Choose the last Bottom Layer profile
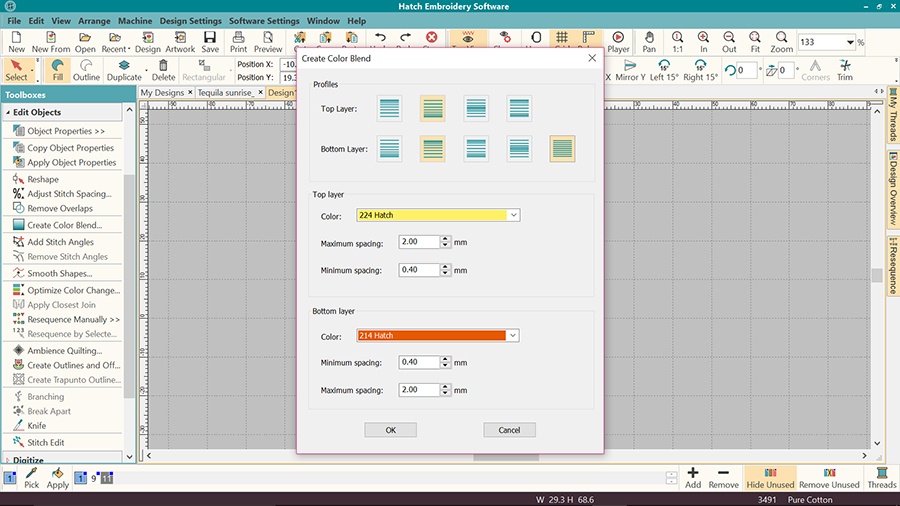The width and height of the screenshot is (900, 506). coord(564,149)
